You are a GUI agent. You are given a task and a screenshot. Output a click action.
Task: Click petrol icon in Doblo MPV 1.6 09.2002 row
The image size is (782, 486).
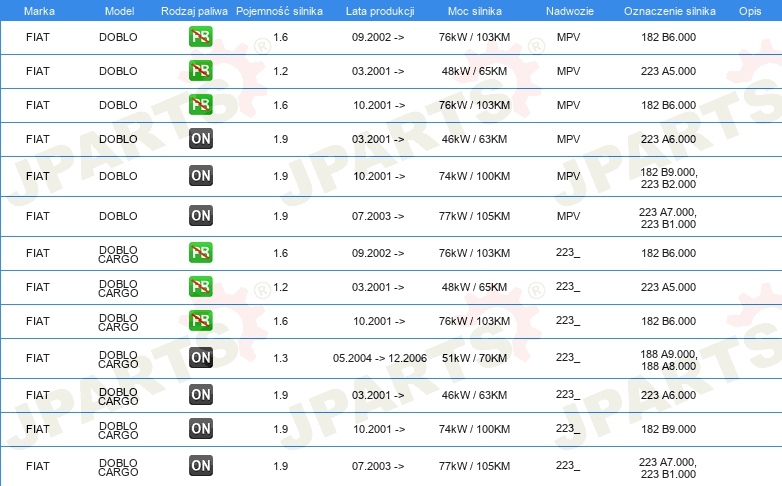[x=200, y=37]
